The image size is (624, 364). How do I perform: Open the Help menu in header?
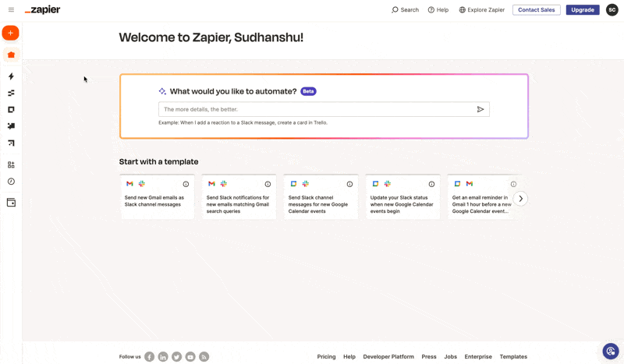(x=438, y=10)
